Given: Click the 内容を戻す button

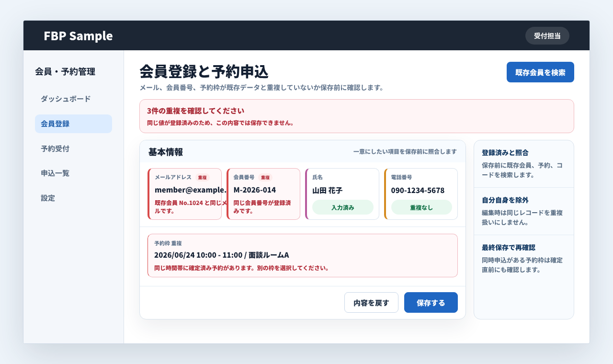Looking at the screenshot, I should click(x=371, y=303).
